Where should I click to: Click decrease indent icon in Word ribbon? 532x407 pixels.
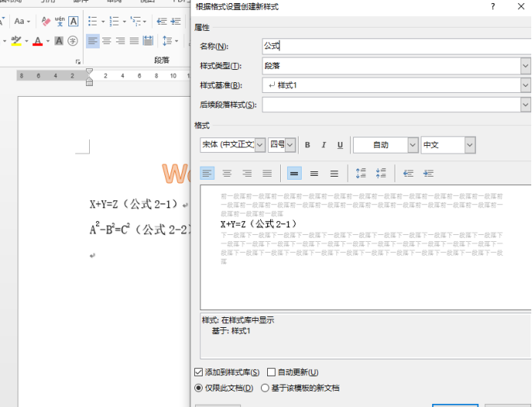click(x=162, y=22)
